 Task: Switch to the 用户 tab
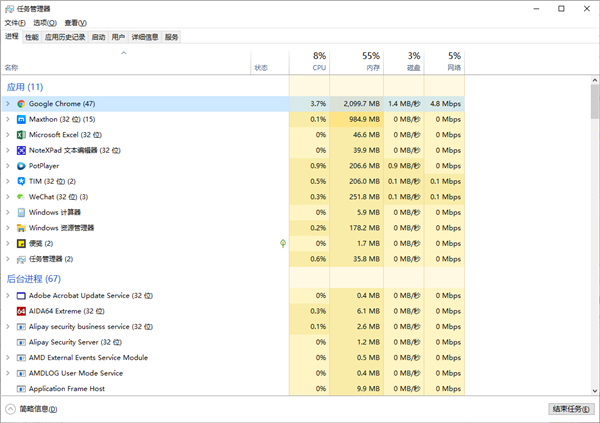(x=118, y=37)
